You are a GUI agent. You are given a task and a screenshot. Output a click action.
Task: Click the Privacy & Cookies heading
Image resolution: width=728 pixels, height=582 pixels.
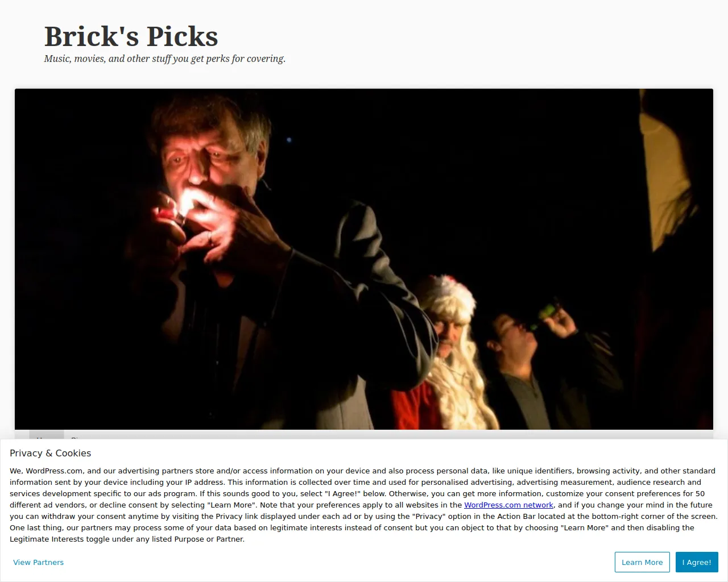[50, 453]
